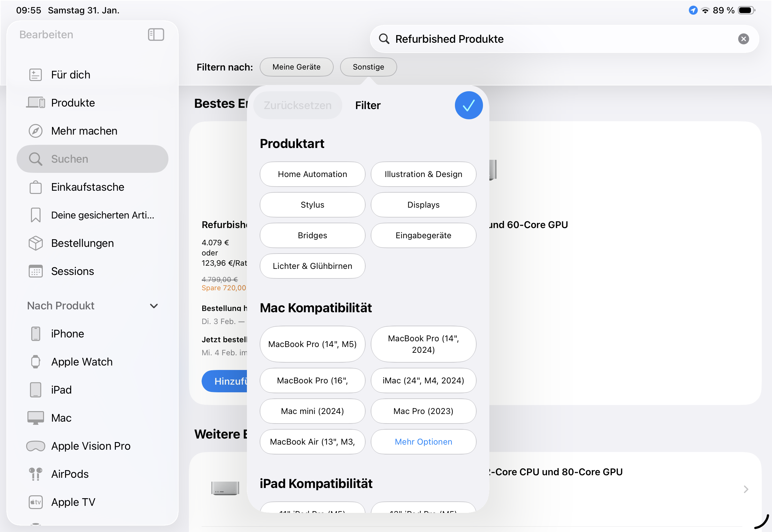The height and width of the screenshot is (532, 772).
Task: Open the Meine Geräte filter dropdown
Action: (296, 67)
